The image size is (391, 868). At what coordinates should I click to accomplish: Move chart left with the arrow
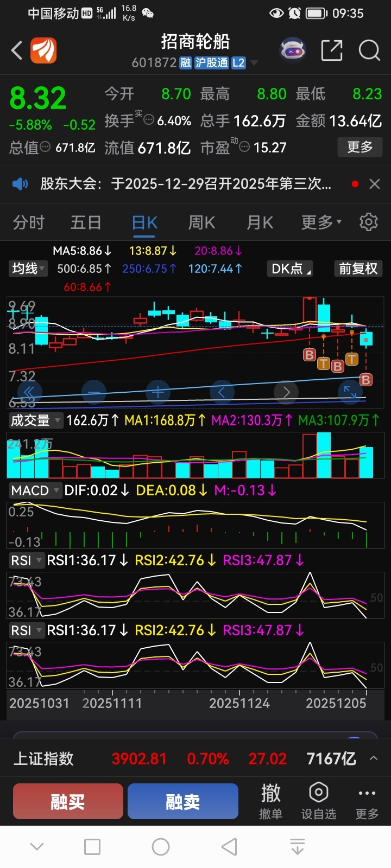[x=222, y=392]
